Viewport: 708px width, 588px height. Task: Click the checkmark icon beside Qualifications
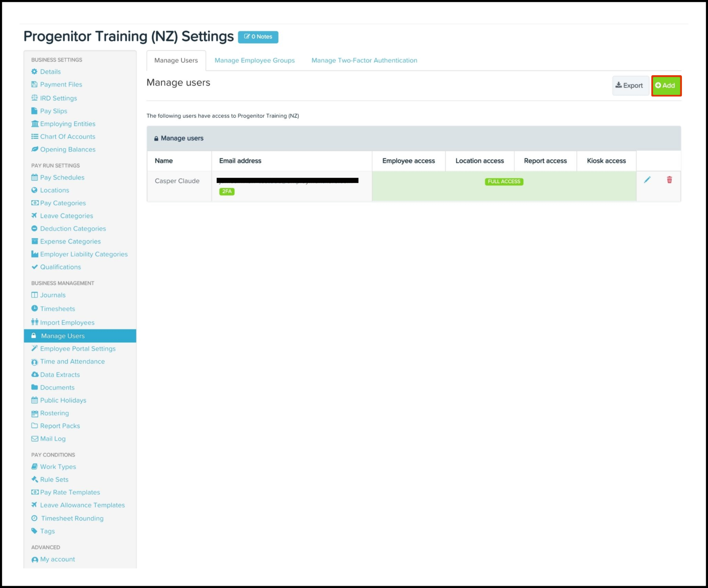coord(34,267)
